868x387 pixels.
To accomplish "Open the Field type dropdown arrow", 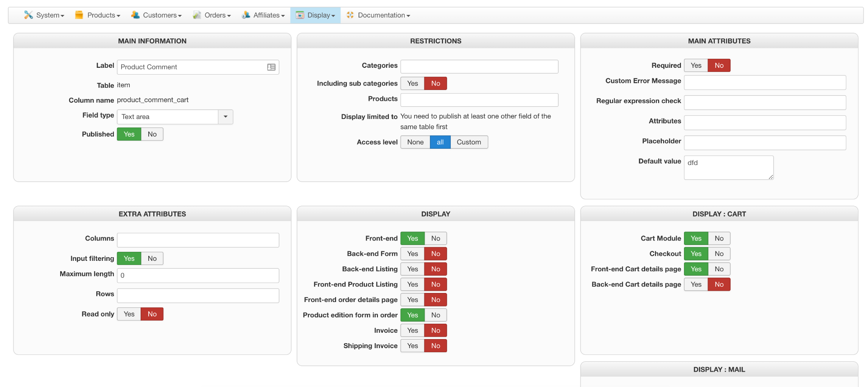I will coord(226,117).
